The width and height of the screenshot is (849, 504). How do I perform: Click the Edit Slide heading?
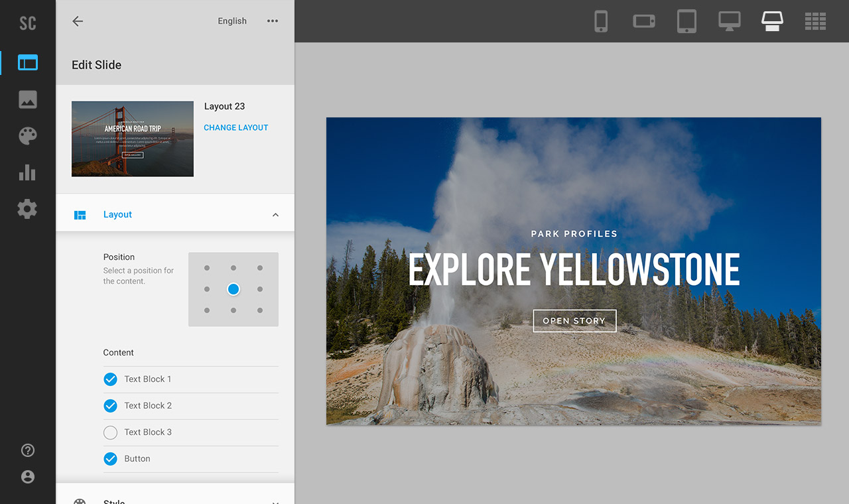click(x=97, y=65)
